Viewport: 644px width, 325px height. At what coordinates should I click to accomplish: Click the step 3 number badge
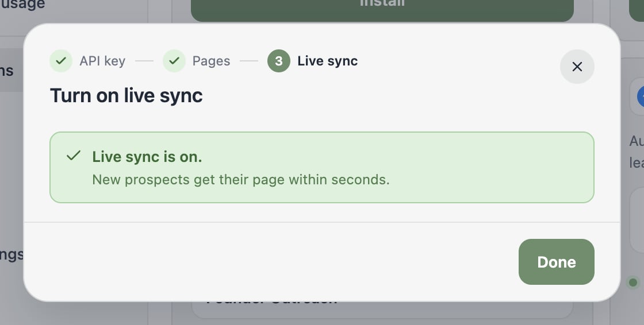click(x=279, y=61)
